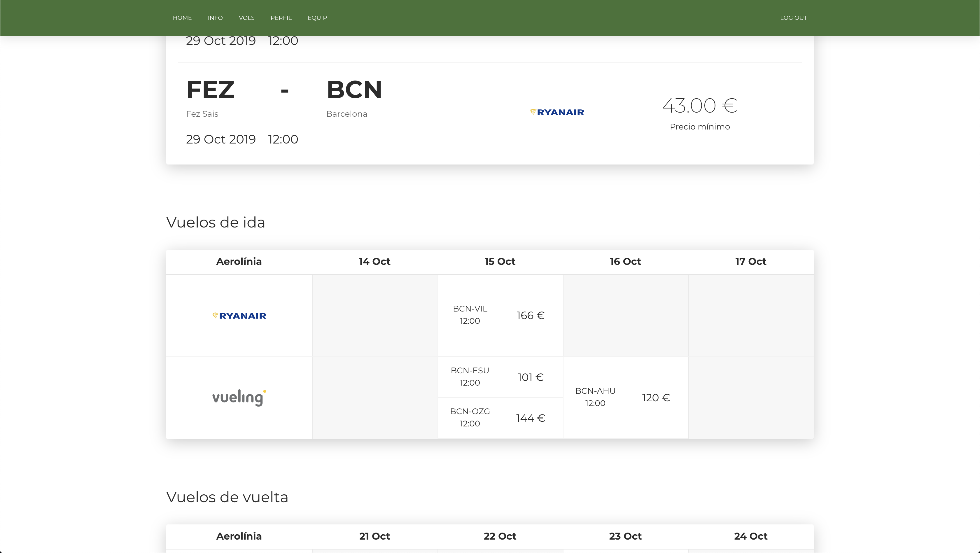980x553 pixels.
Task: Click the 22 Oct return column header
Action: (500, 536)
